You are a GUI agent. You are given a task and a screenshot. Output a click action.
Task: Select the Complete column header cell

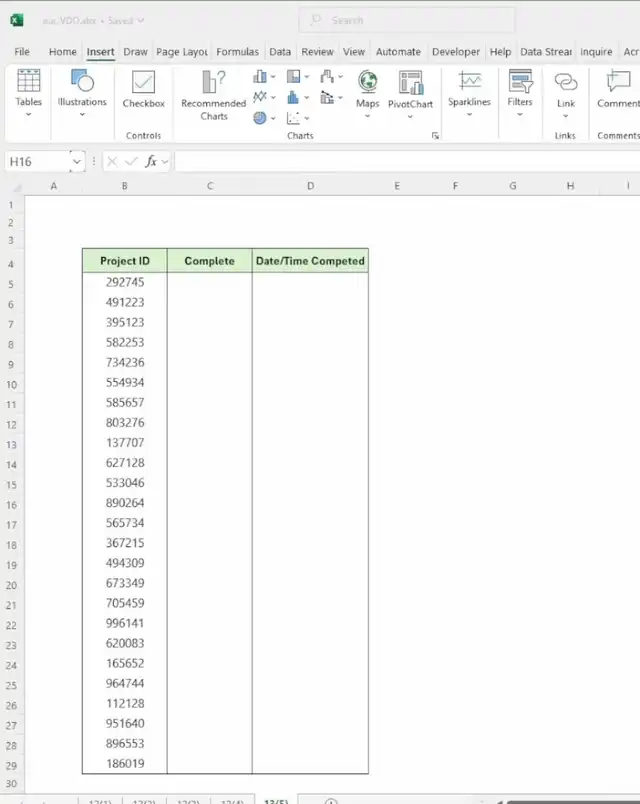point(209,261)
